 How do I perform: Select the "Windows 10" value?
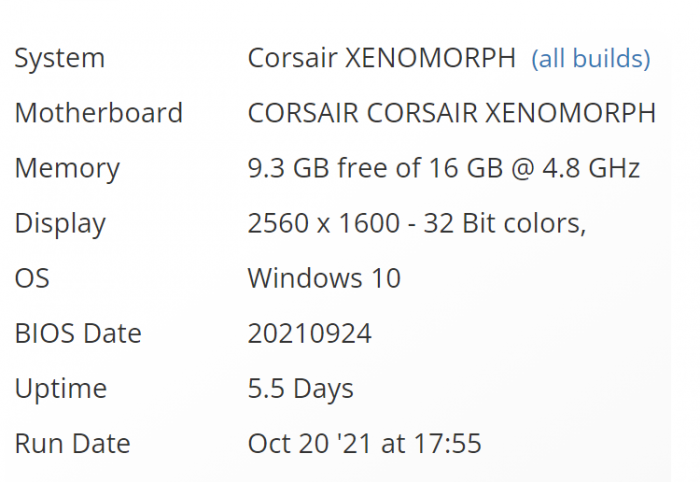click(x=324, y=278)
